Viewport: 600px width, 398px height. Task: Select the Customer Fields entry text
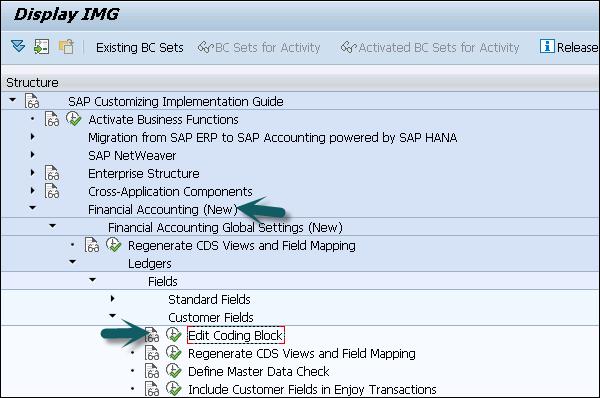pyautogui.click(x=211, y=317)
